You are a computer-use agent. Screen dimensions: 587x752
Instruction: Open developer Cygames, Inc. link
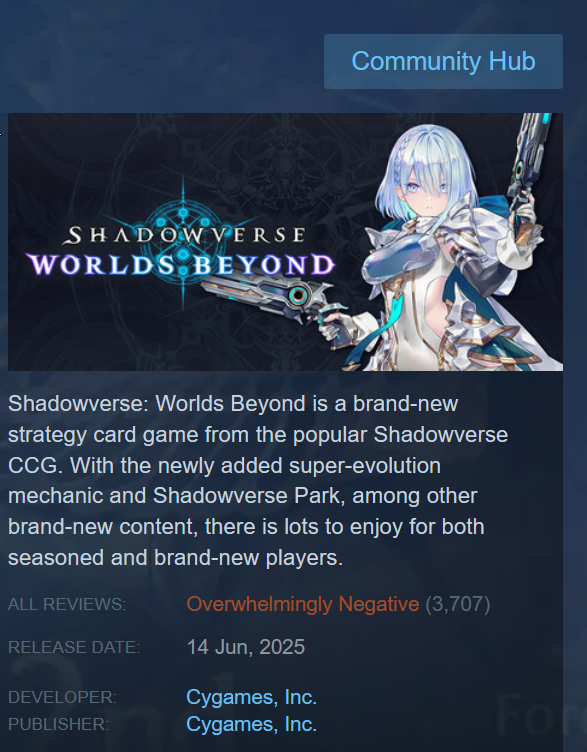coord(251,697)
